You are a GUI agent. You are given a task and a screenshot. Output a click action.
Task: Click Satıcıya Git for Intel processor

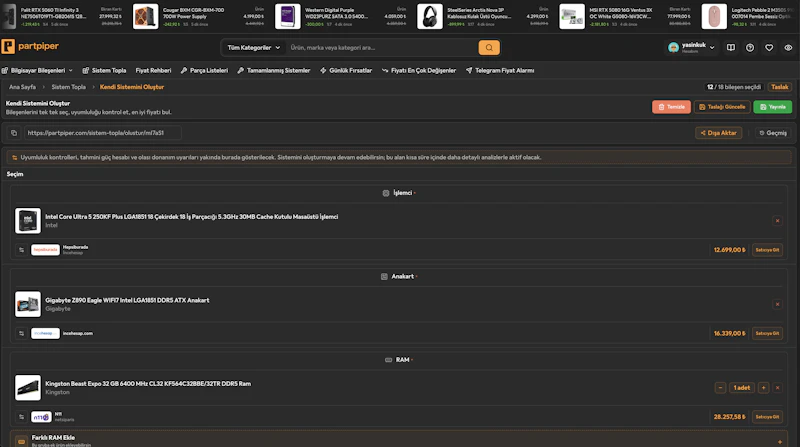pyautogui.click(x=767, y=250)
